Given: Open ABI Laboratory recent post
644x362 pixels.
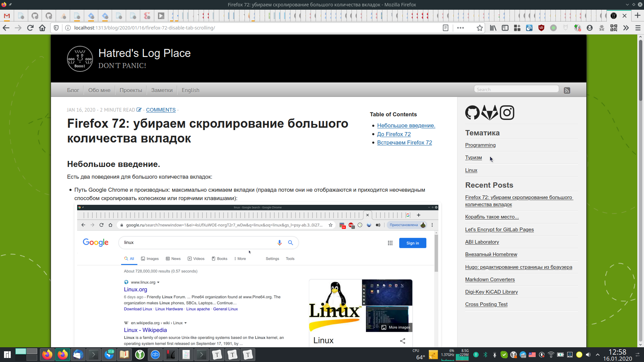Looking at the screenshot, I should tap(482, 242).
